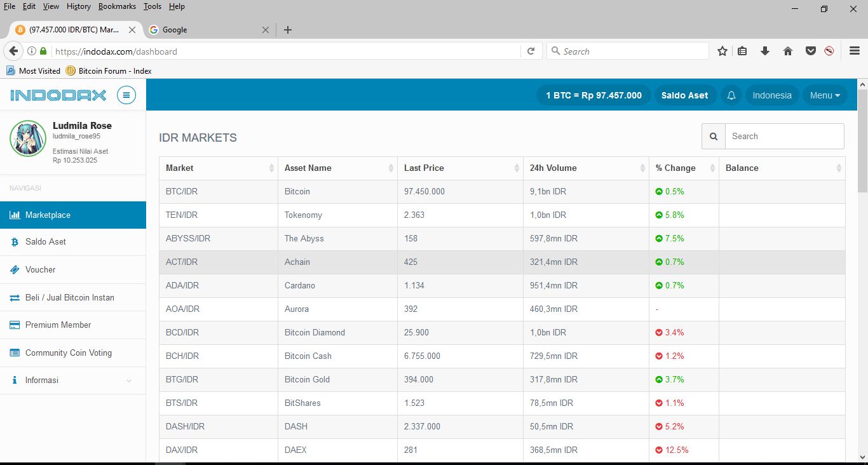Click the Bitcoin Diamond asset name
This screenshot has height=465, width=868.
coord(315,333)
